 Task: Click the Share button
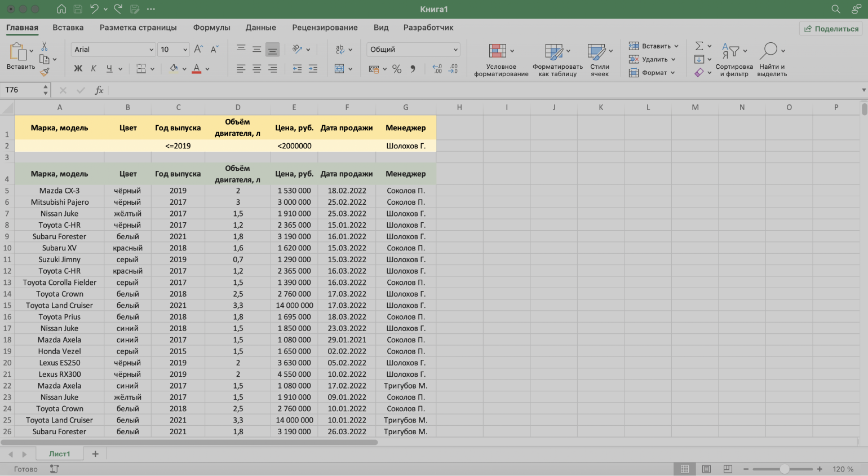click(x=831, y=29)
